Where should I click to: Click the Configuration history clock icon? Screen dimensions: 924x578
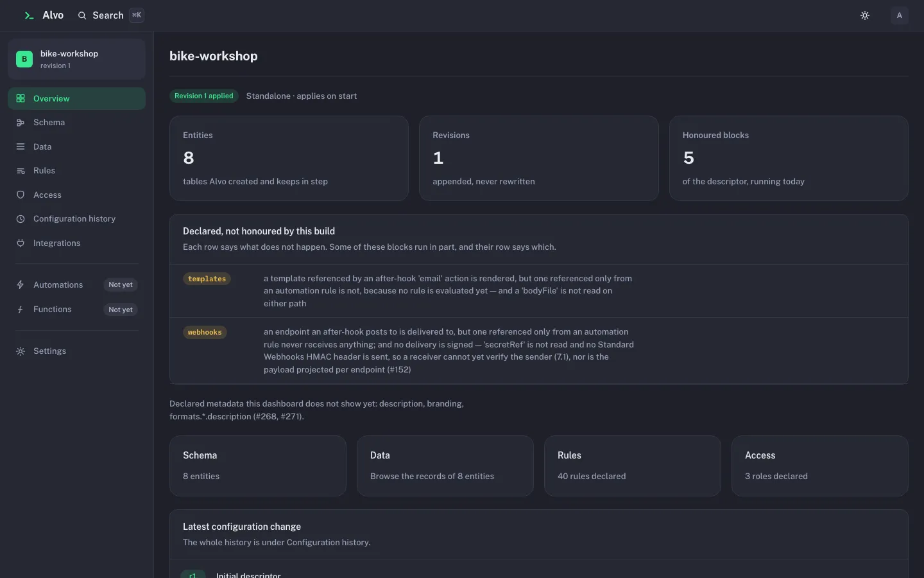click(x=21, y=219)
